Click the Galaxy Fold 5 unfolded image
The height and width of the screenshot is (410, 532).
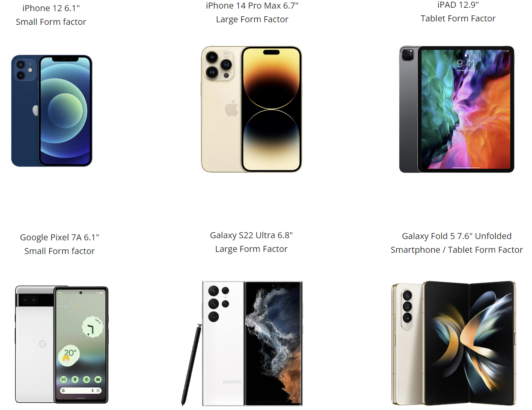pos(454,343)
